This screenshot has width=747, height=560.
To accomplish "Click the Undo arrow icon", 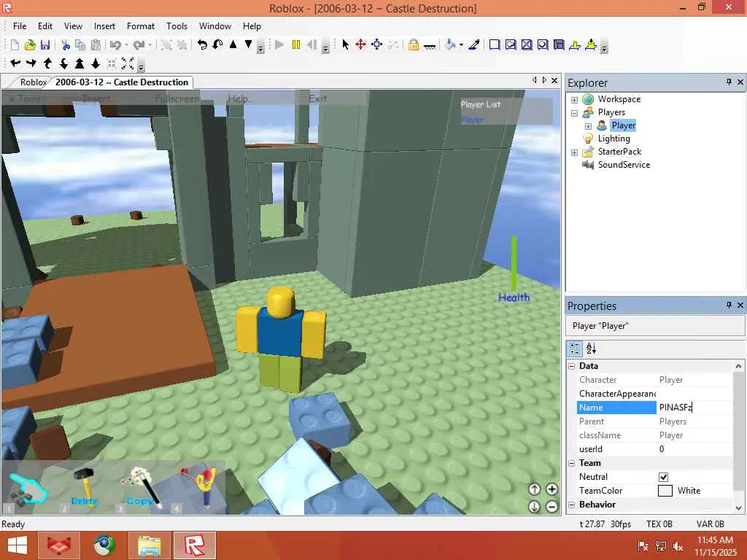I will [x=115, y=45].
